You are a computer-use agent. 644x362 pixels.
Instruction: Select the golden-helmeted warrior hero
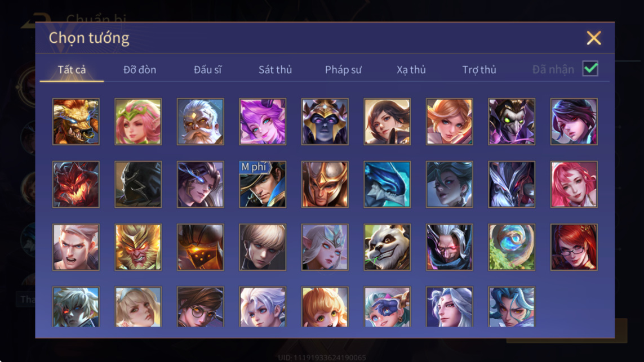(x=325, y=184)
